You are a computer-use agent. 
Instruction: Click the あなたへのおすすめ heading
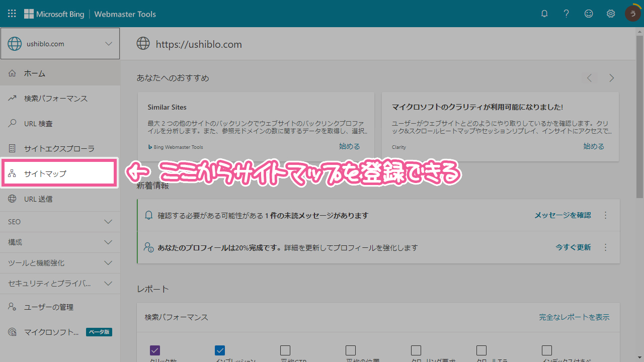click(173, 78)
